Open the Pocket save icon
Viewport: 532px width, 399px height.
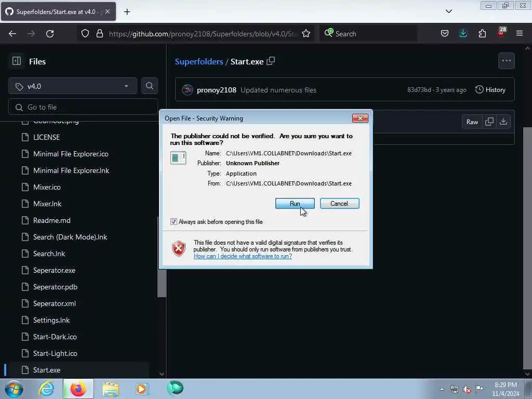[445, 34]
